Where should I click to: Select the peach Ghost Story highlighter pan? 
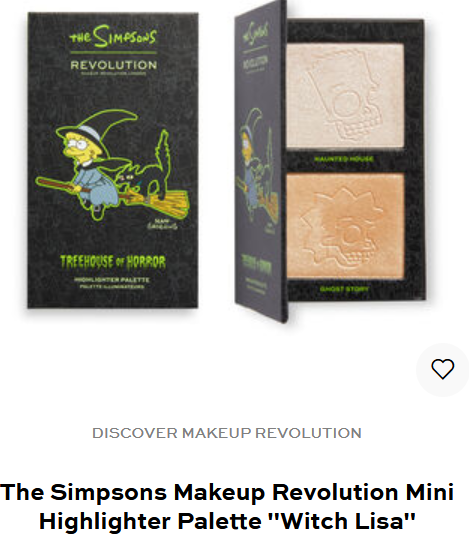pos(345,226)
